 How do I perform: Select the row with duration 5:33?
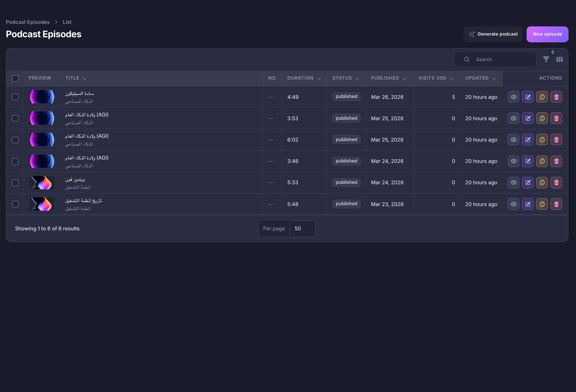point(15,183)
